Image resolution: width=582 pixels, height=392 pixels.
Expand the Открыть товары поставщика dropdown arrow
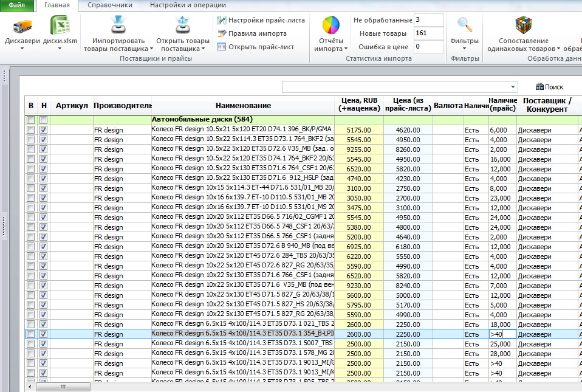(203, 49)
